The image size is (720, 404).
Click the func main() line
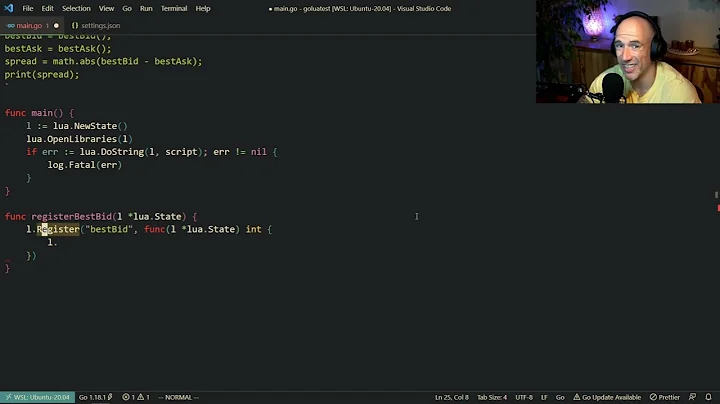(39, 113)
